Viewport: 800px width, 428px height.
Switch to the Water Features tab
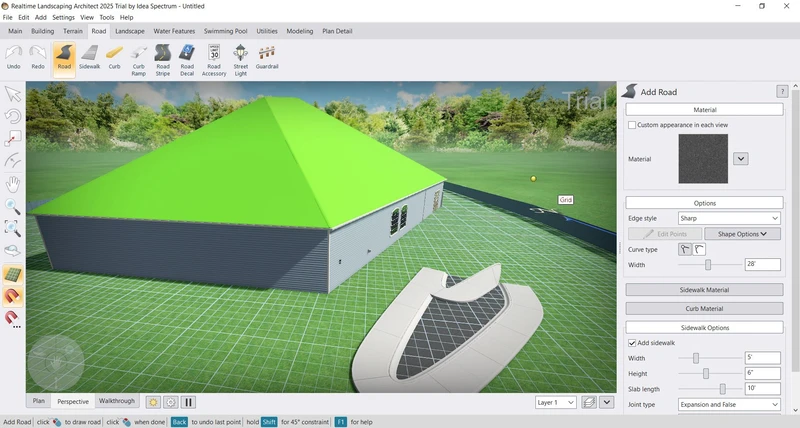[174, 31]
